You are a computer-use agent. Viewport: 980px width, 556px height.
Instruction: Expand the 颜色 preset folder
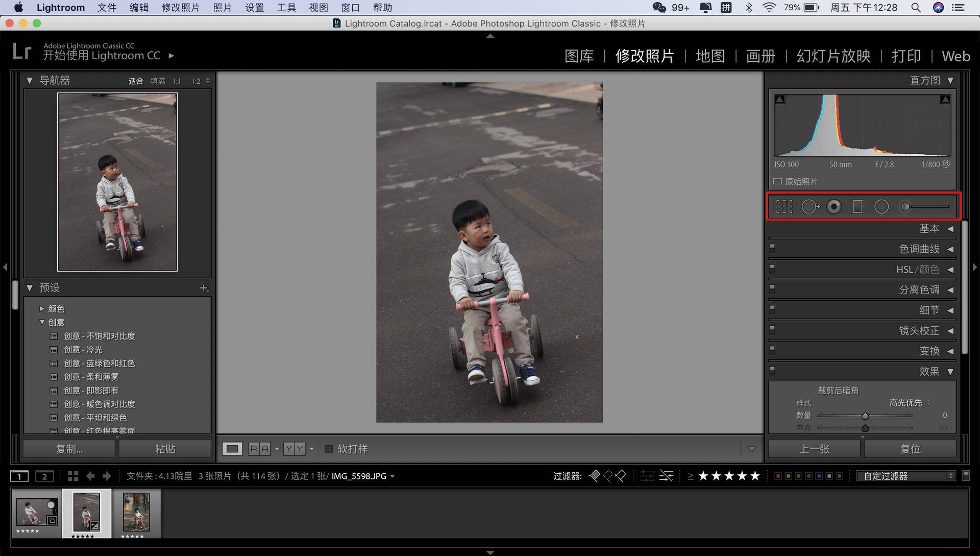pos(42,309)
